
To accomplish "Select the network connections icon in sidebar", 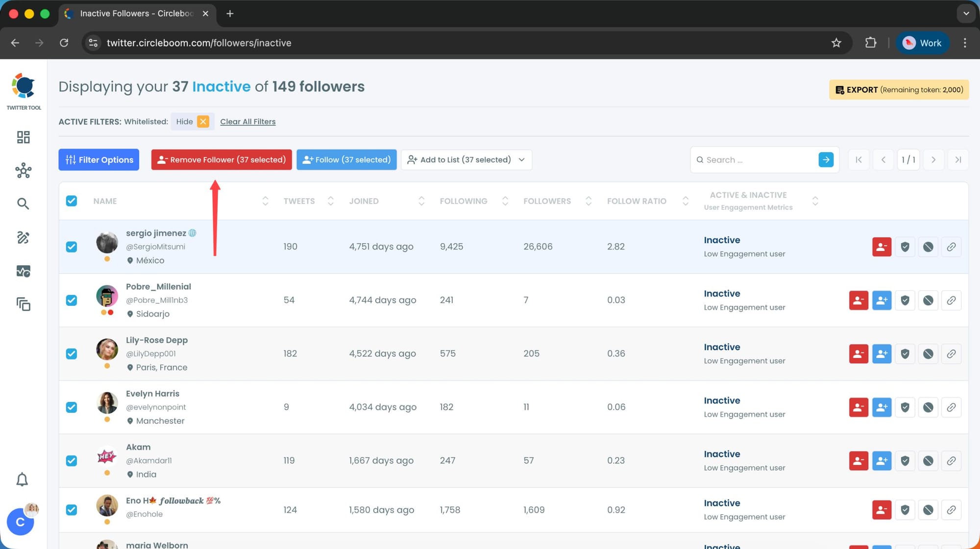I will point(23,171).
